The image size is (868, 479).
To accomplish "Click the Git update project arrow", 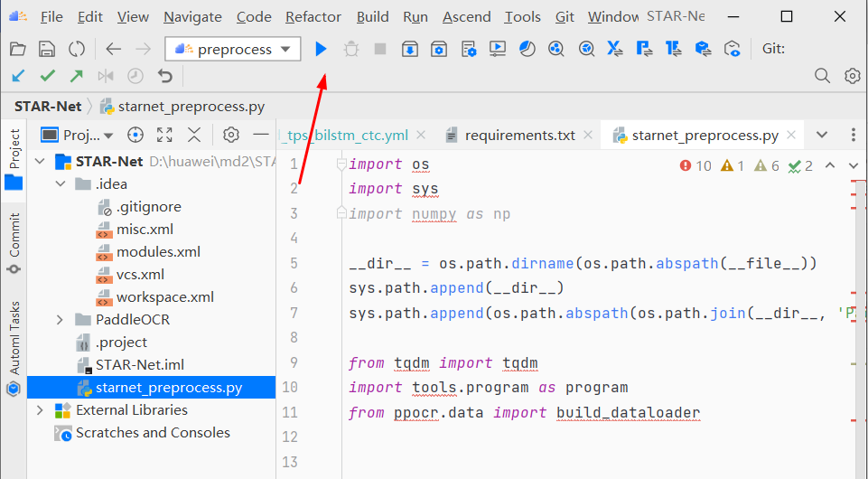I will coord(18,76).
